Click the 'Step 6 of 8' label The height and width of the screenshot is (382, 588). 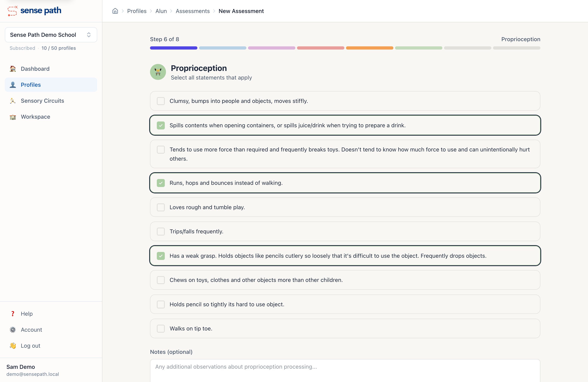[x=165, y=39]
